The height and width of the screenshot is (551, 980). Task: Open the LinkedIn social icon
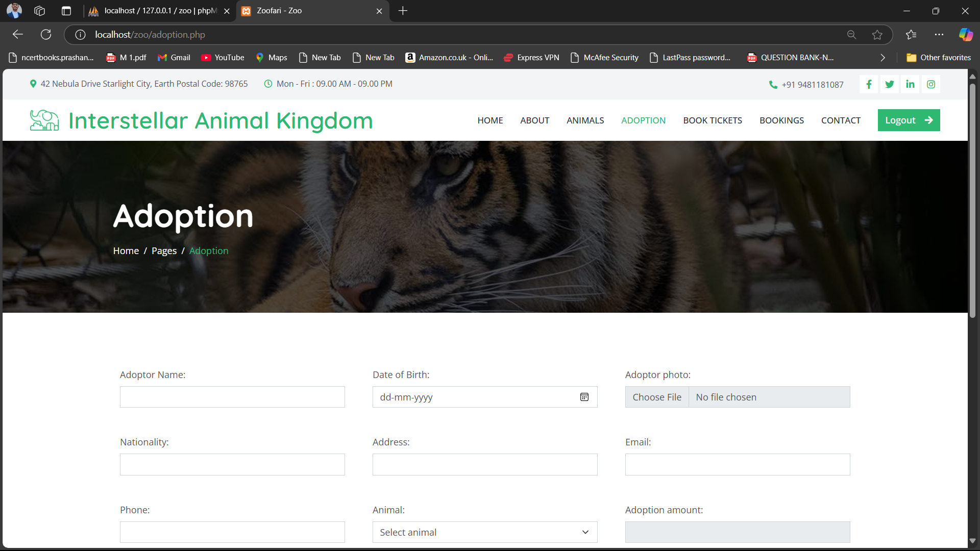point(910,84)
